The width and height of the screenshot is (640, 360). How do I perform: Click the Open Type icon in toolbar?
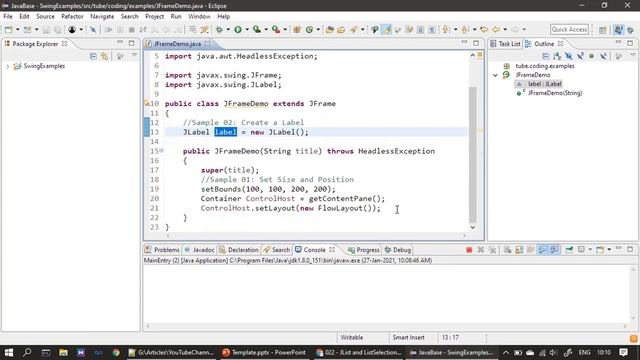pyautogui.click(x=330, y=29)
